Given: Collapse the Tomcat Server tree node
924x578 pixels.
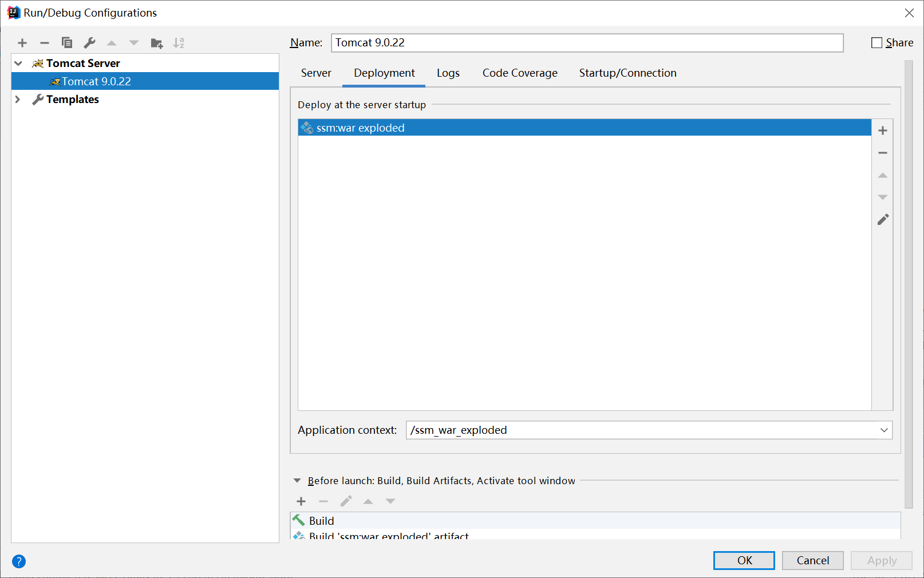Looking at the screenshot, I should coord(18,64).
